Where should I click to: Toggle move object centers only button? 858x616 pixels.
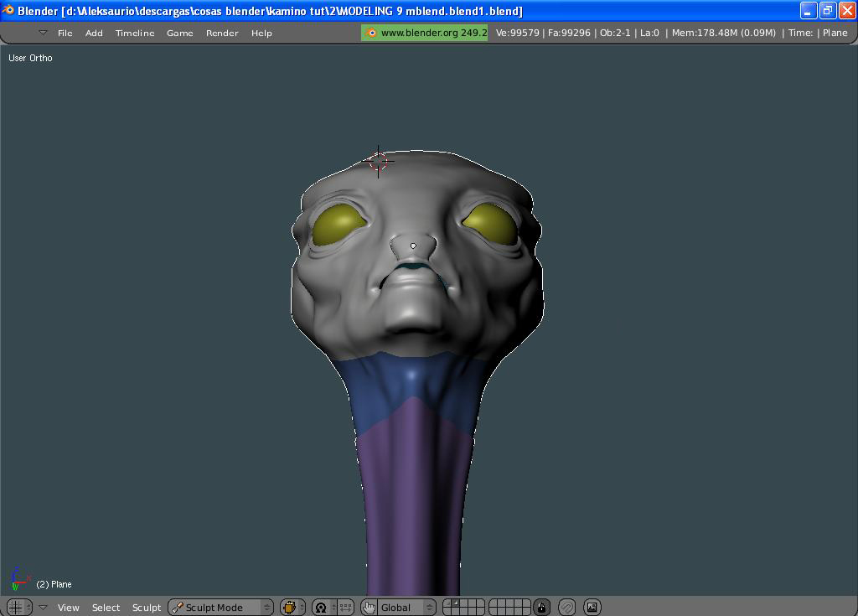click(346, 608)
